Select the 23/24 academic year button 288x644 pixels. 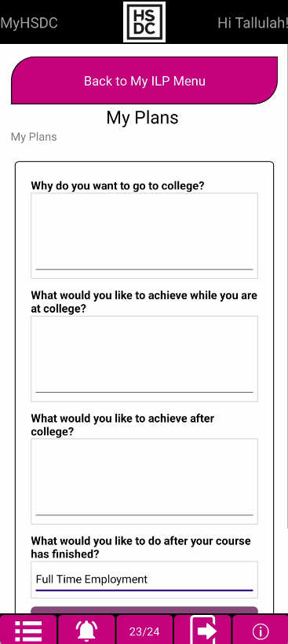click(x=144, y=630)
